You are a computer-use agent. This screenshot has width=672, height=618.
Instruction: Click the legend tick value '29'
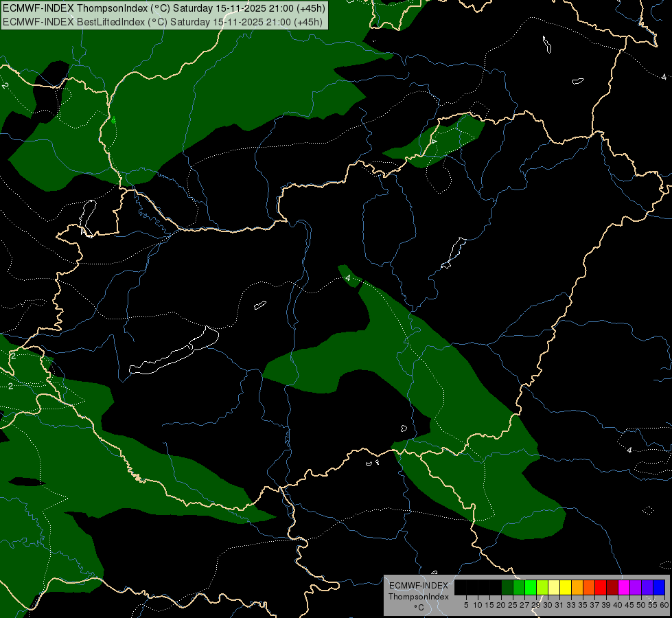pos(536,605)
